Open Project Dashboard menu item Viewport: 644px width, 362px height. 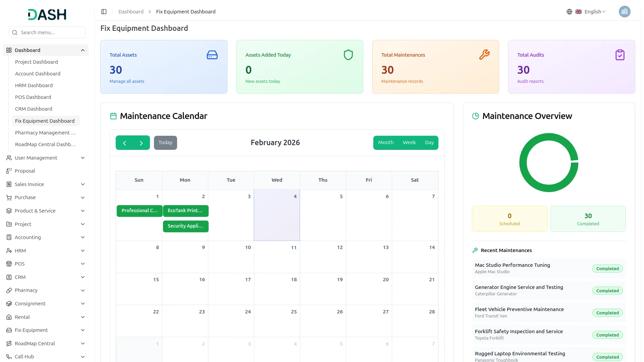pos(36,62)
